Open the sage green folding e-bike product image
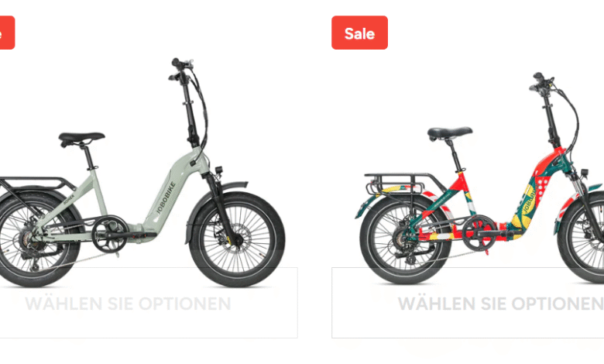 [x=142, y=172]
